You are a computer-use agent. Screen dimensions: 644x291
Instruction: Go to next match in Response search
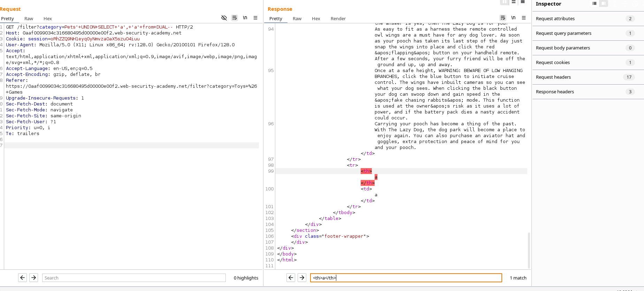coord(302,277)
